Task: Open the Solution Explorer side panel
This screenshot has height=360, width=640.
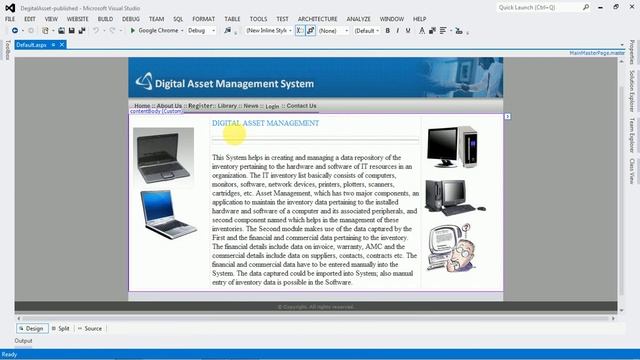Action: point(632,91)
